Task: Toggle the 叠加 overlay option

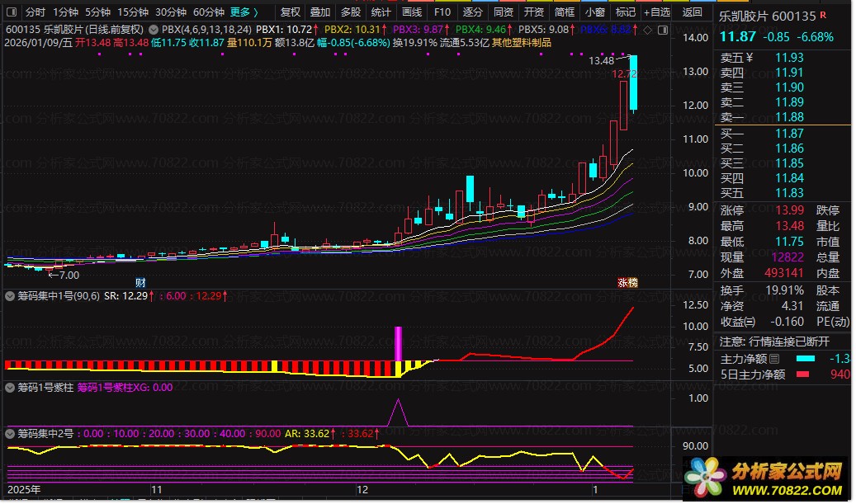Action: coord(320,12)
